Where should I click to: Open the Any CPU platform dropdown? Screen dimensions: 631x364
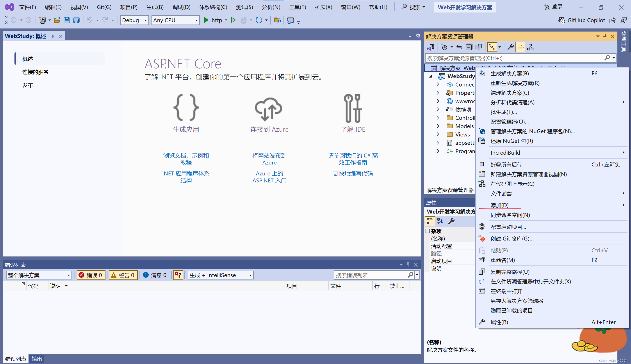tap(175, 20)
